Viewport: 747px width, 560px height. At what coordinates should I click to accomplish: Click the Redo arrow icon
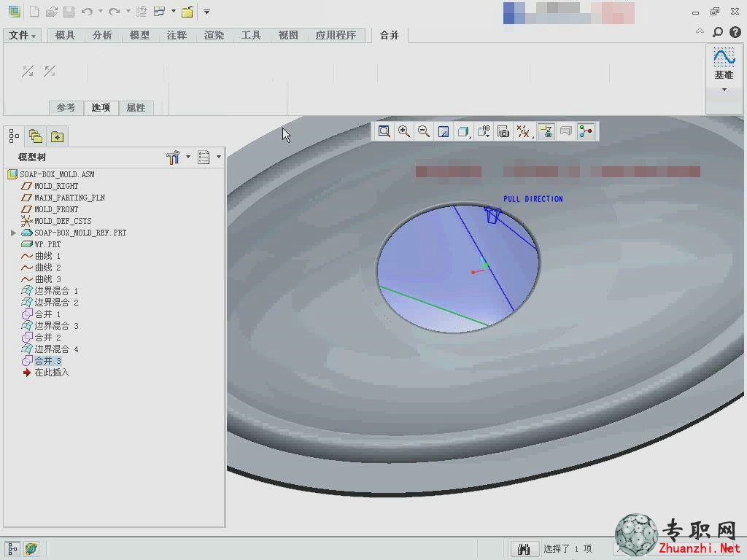[115, 12]
